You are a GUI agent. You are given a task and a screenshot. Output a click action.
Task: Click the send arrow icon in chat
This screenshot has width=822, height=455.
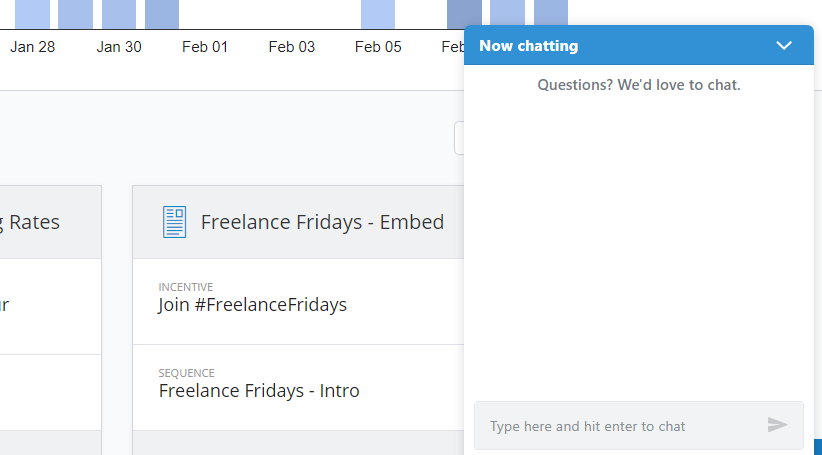click(777, 425)
